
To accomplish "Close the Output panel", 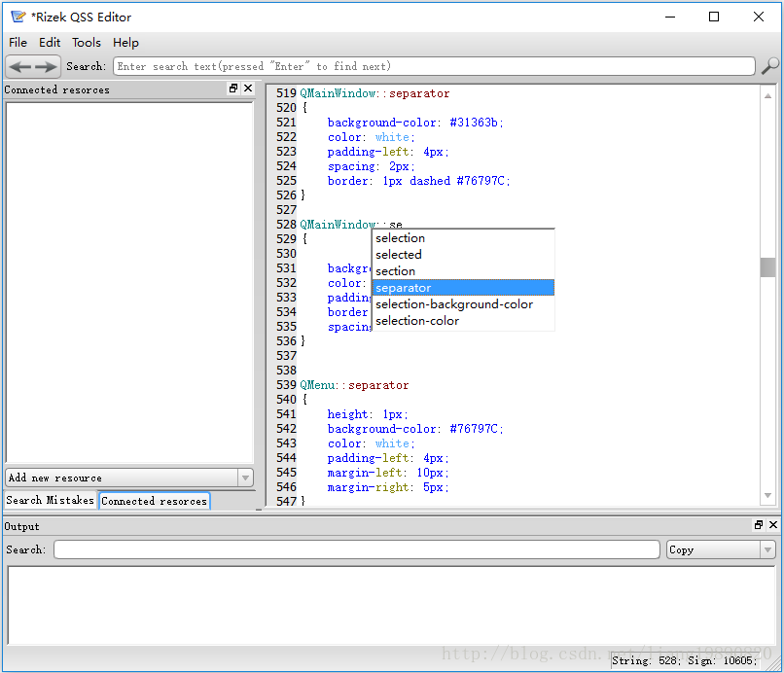I will click(x=773, y=525).
